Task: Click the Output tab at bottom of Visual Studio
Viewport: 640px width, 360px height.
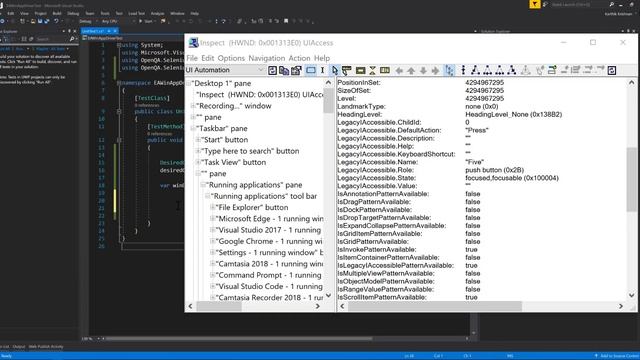Action: pos(19,347)
